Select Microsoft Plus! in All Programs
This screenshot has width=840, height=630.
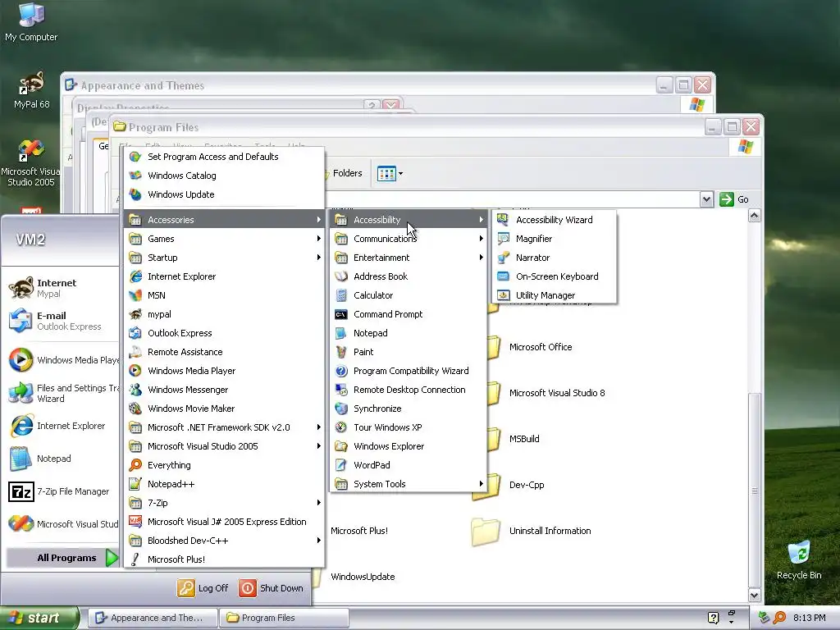(x=224, y=559)
